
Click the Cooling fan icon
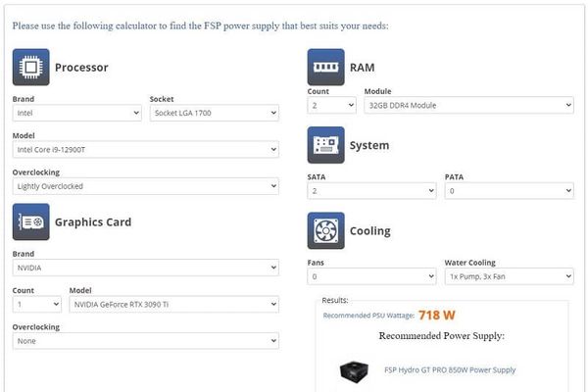(x=325, y=231)
